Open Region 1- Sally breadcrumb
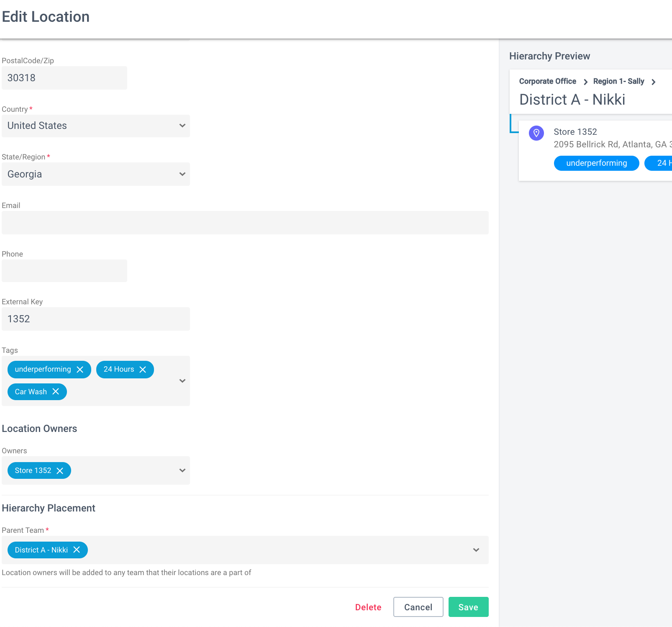 [618, 81]
